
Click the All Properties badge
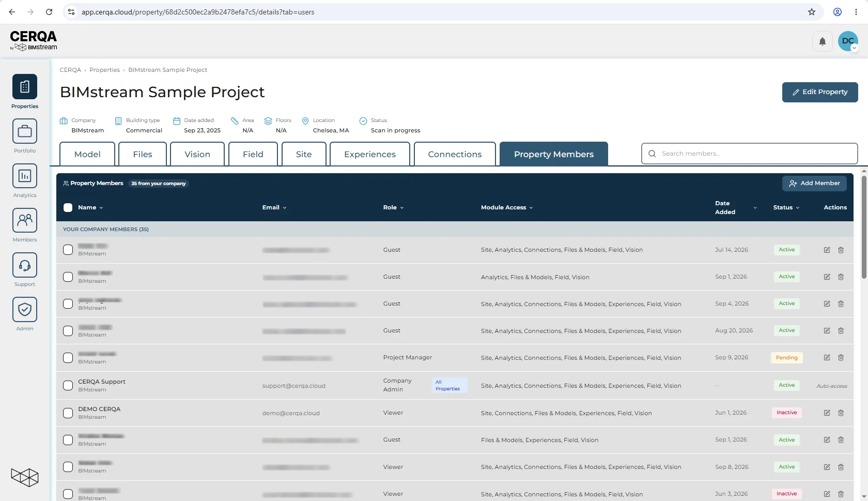pyautogui.click(x=450, y=385)
